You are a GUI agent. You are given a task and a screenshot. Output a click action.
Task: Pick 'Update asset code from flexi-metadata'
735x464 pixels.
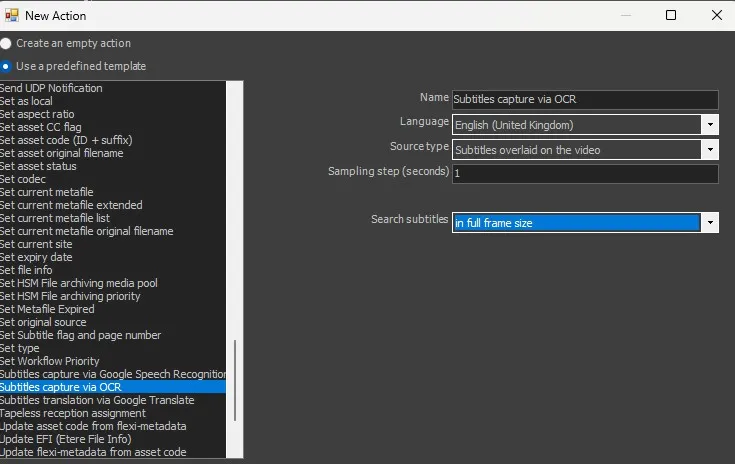click(x=93, y=426)
